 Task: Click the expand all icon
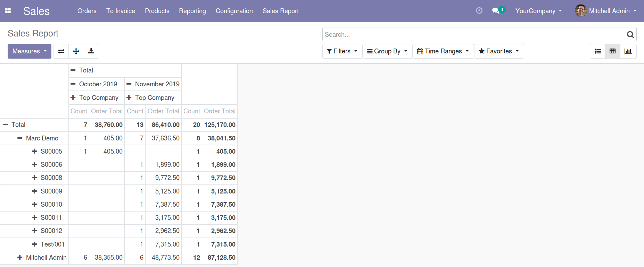(x=76, y=51)
